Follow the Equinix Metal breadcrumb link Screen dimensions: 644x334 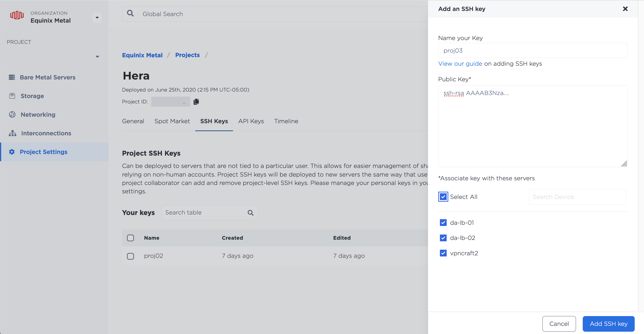tap(142, 55)
